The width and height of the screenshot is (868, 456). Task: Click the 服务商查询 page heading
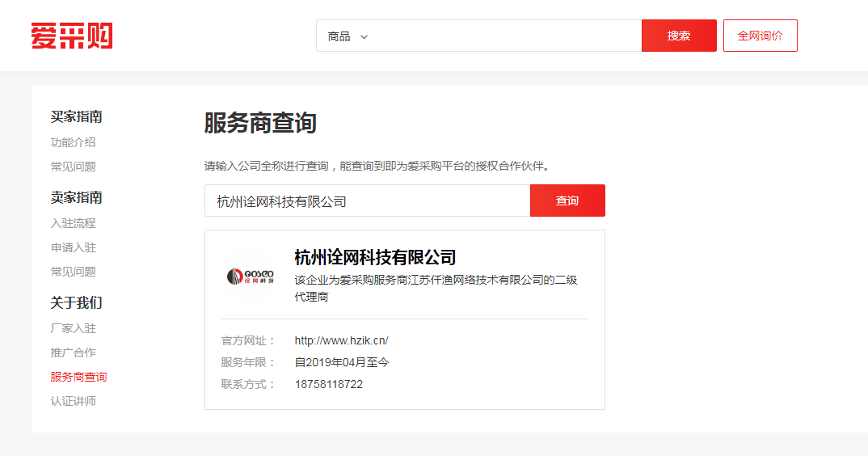(260, 123)
